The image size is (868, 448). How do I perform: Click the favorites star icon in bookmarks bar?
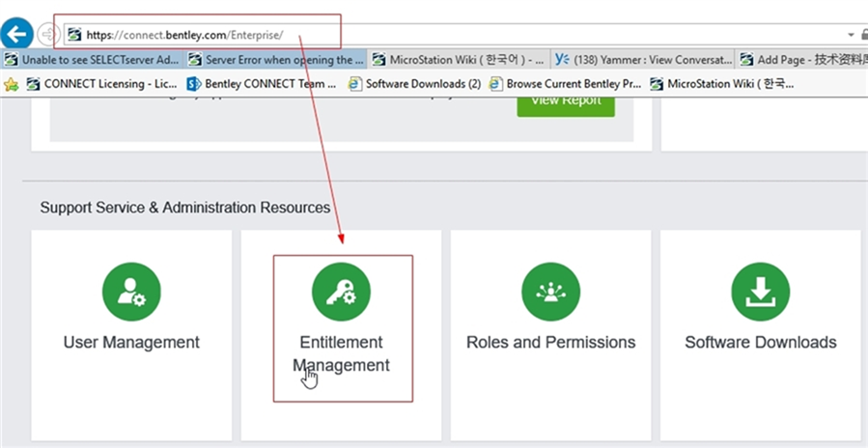[x=11, y=84]
